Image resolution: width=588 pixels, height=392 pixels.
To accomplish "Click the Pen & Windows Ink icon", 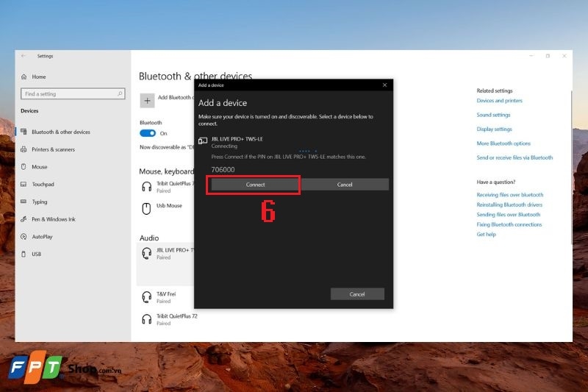I will pyautogui.click(x=24, y=219).
